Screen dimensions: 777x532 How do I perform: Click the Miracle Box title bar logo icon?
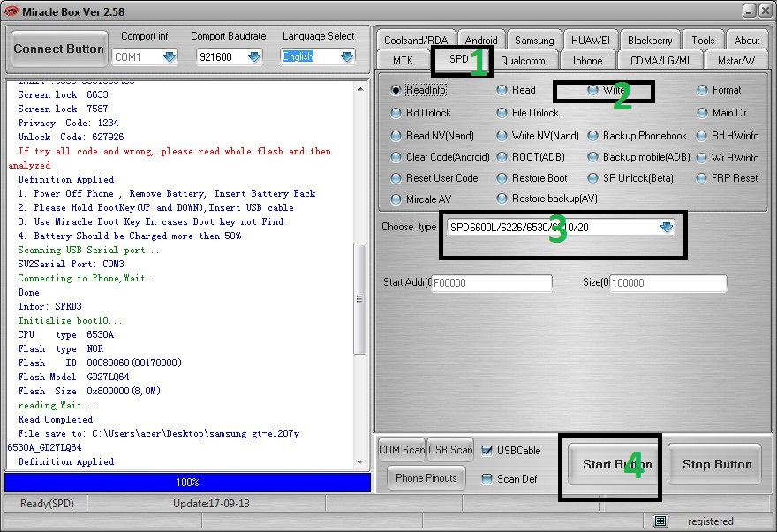(x=11, y=10)
